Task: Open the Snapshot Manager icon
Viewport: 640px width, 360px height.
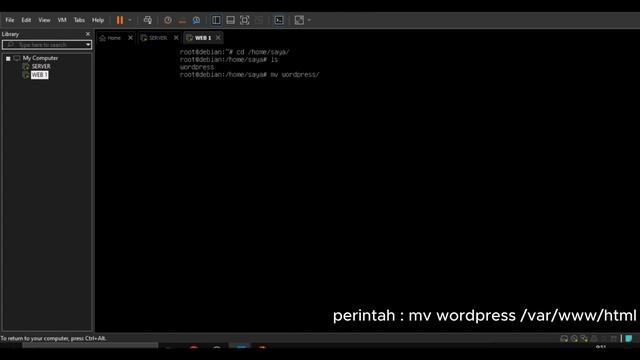Action: click(196, 20)
